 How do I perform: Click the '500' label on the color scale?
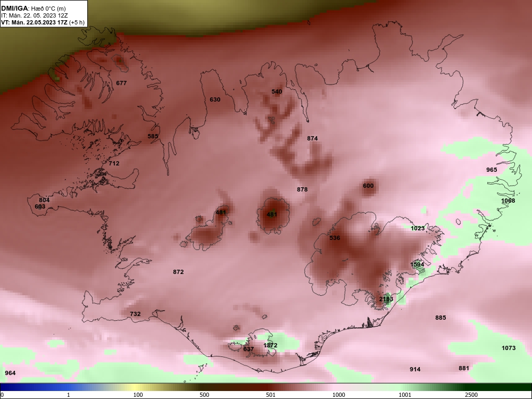point(205,395)
